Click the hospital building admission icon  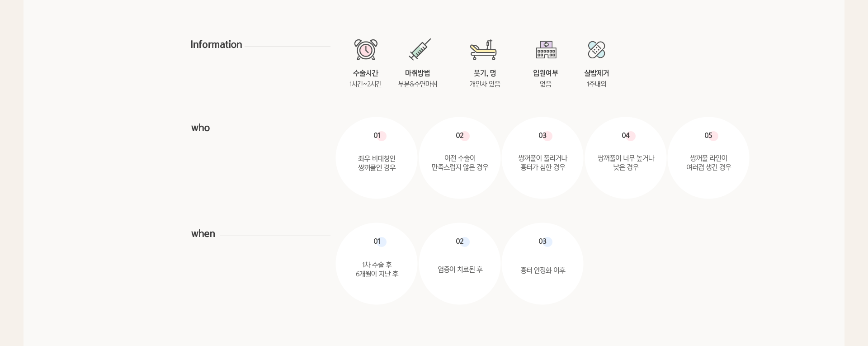pos(546,50)
